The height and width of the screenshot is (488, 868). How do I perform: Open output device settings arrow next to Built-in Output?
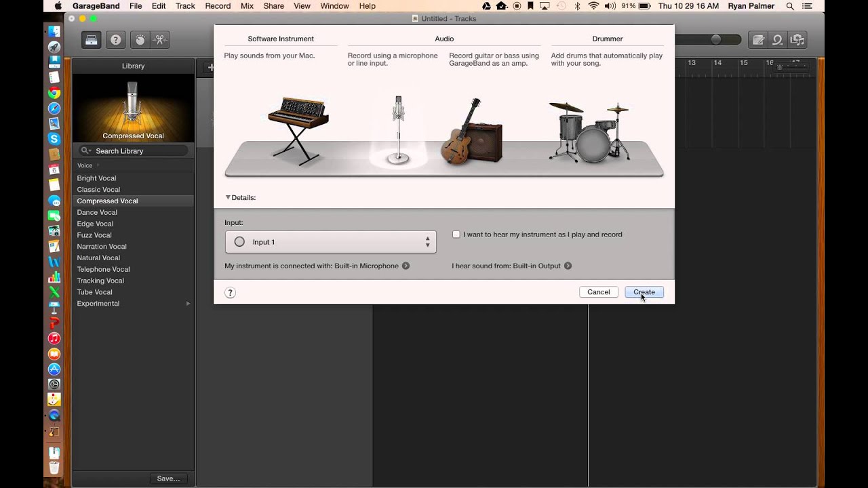click(568, 266)
